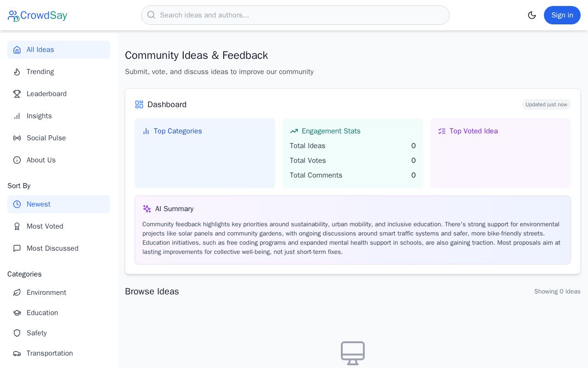
Task: Click the Browse Ideas heading
Action: pos(152,292)
